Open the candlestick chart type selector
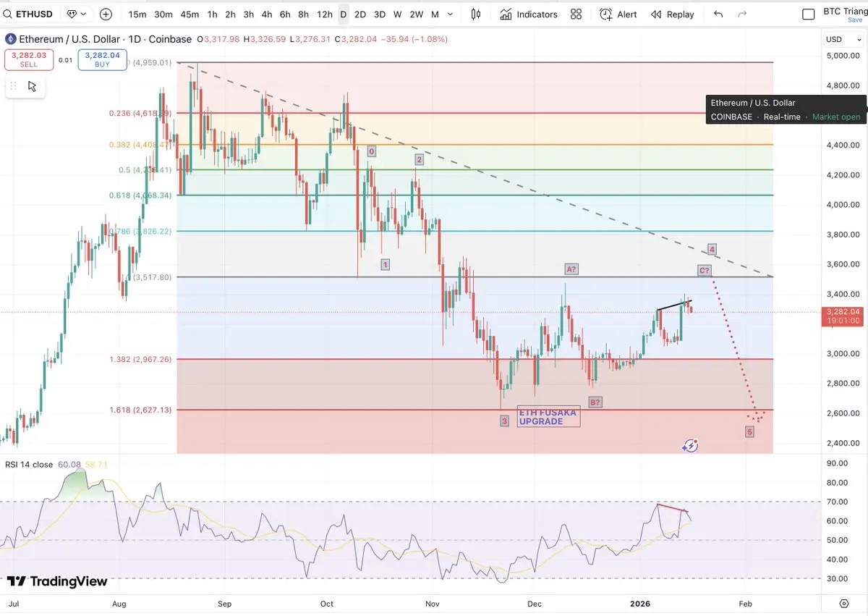This screenshot has height=616, width=868. point(476,14)
